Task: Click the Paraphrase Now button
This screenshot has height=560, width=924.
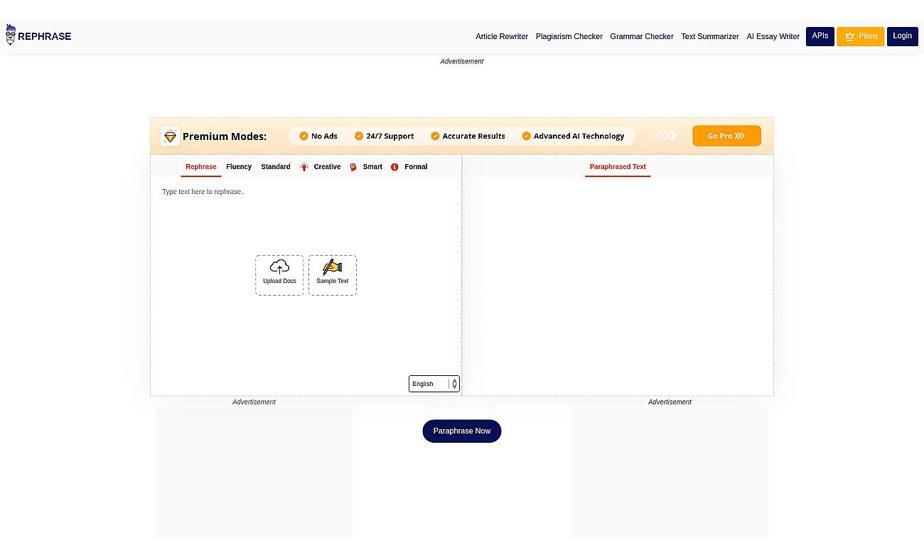Action: tap(462, 431)
